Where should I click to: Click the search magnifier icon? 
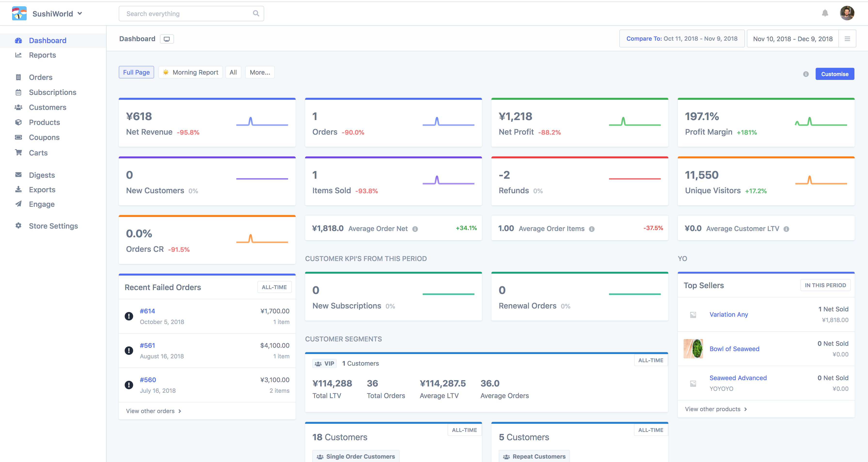click(x=256, y=14)
